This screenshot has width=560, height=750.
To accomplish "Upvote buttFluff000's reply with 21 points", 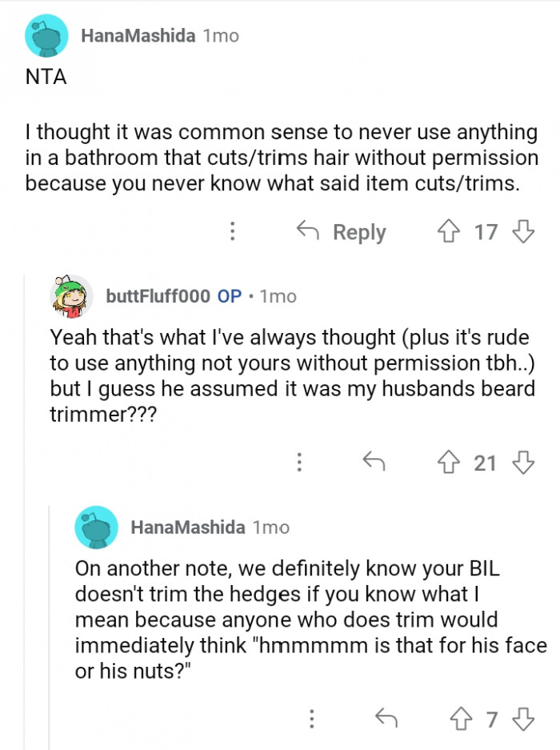I will 450,462.
